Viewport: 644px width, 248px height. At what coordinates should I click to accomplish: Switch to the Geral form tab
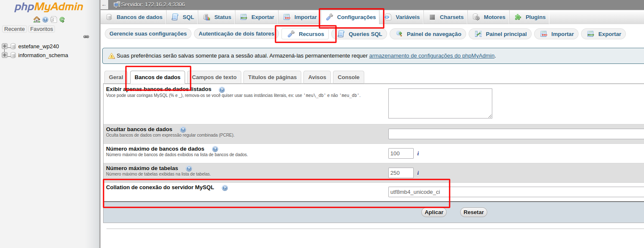pyautogui.click(x=116, y=77)
